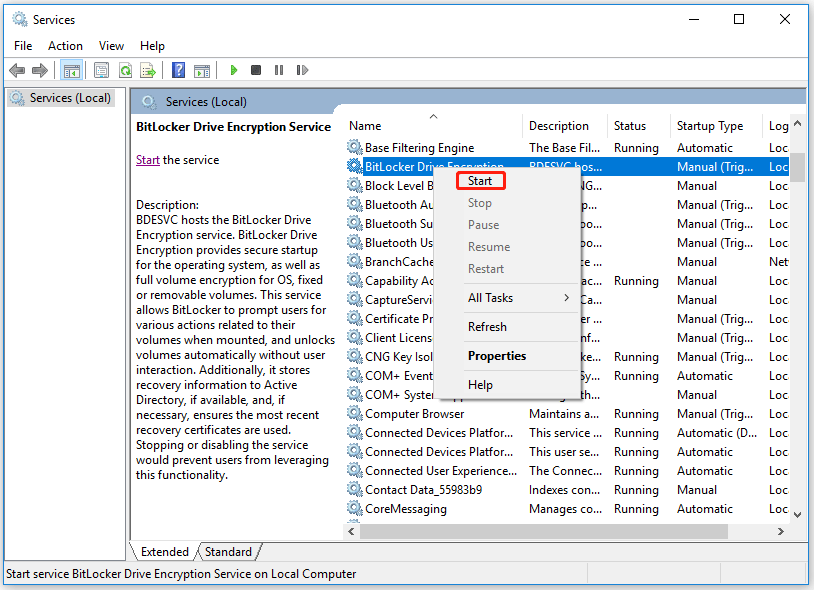Sort by the Status column header
This screenshot has height=590, width=814.
pos(639,126)
